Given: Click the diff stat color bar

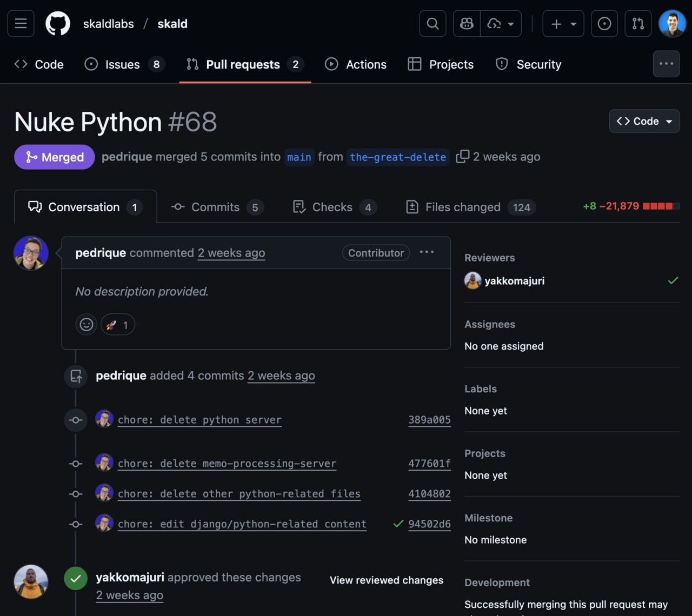Looking at the screenshot, I should point(661,206).
